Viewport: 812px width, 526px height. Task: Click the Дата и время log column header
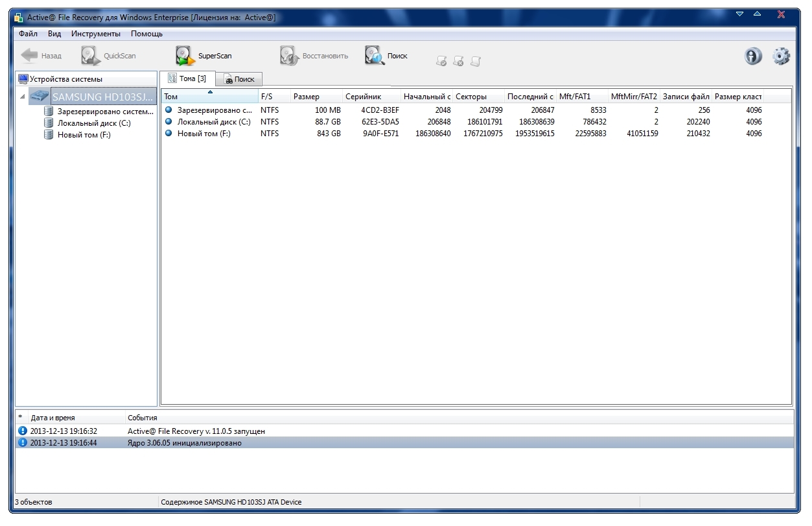point(76,418)
